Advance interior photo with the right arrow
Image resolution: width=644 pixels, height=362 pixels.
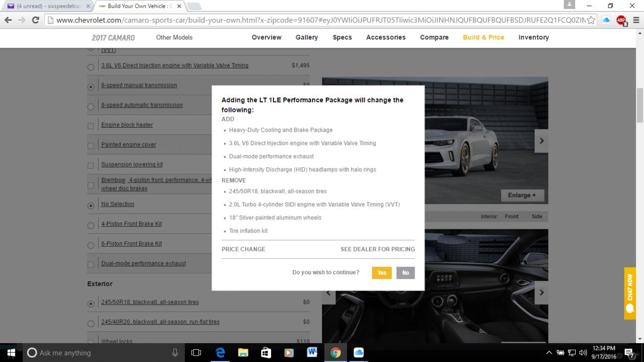click(x=541, y=292)
